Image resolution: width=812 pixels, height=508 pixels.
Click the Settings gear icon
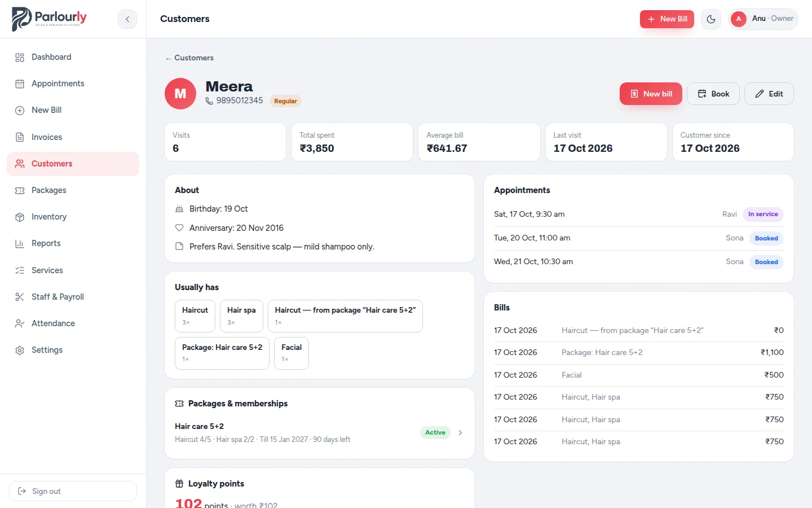pyautogui.click(x=20, y=350)
